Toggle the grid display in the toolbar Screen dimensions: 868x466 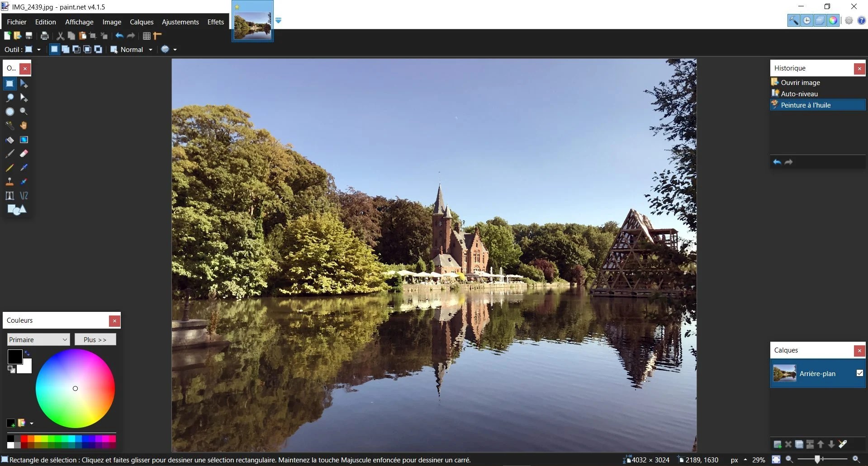pyautogui.click(x=146, y=36)
